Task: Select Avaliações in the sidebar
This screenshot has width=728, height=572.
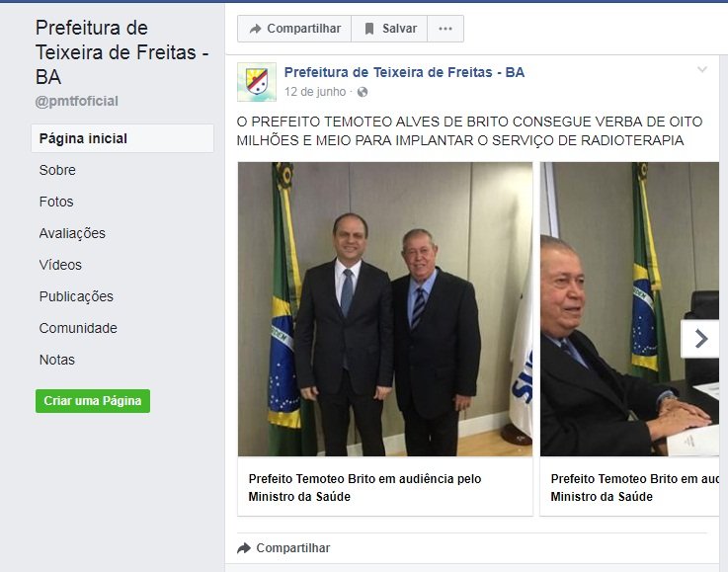Action: click(x=72, y=233)
